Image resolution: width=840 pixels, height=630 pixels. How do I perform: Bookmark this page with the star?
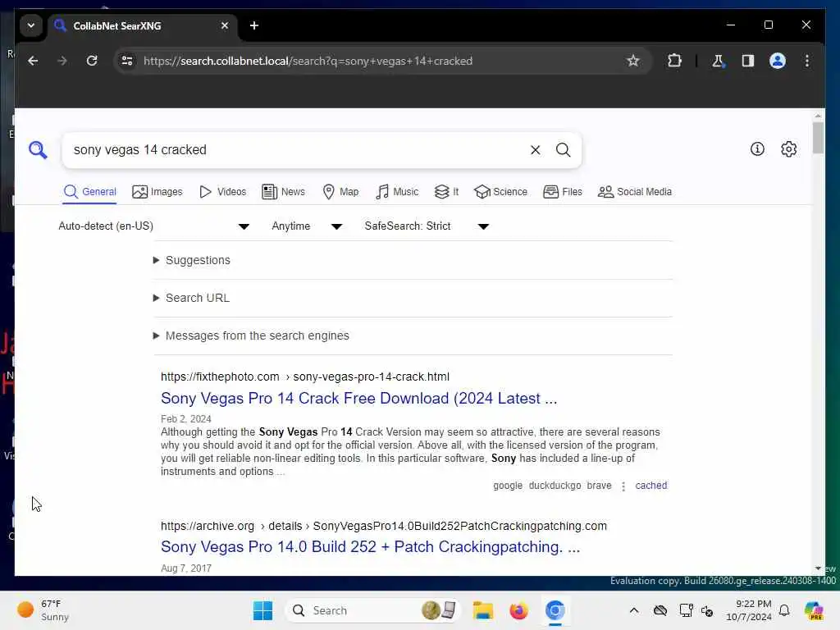[632, 61]
